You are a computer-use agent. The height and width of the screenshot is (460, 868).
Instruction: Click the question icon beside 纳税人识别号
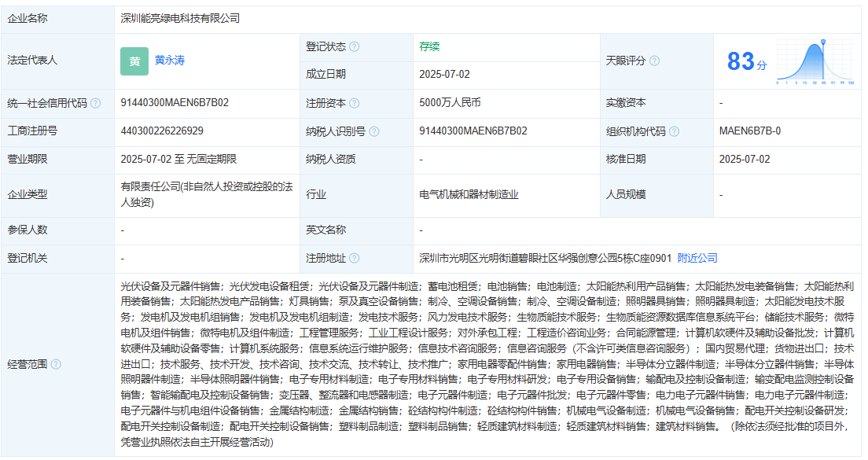pyautogui.click(x=374, y=131)
